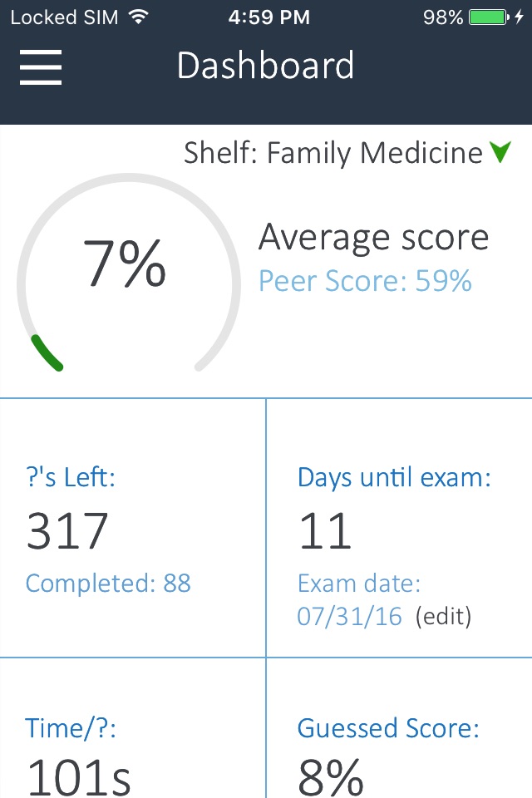Screen dimensions: 532x798
Task: Tap the 07/31/16 exam date
Action: [x=350, y=617]
